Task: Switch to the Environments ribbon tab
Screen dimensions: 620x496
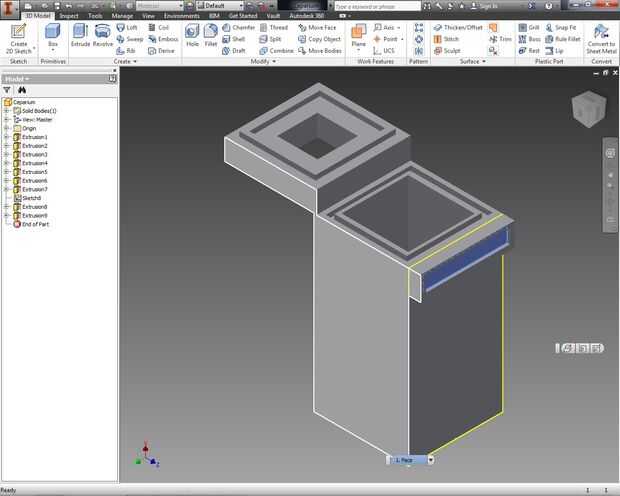Action: [182, 16]
